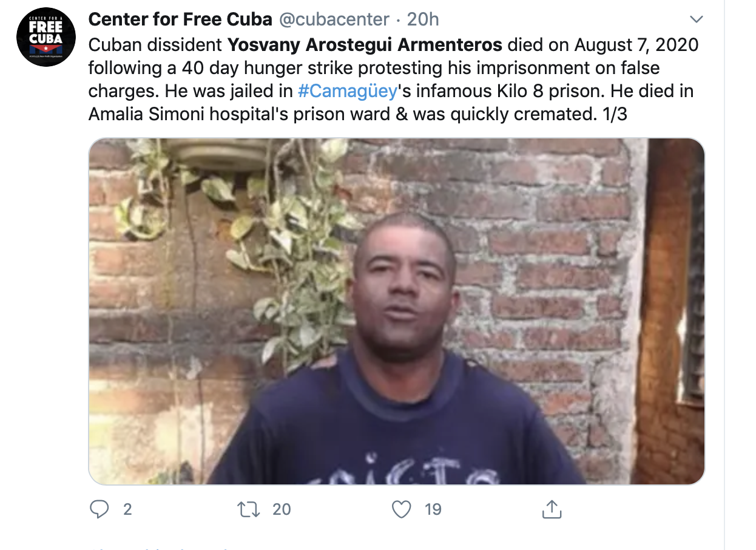
Task: Click the reply speech bubble icon
Action: [x=99, y=509]
